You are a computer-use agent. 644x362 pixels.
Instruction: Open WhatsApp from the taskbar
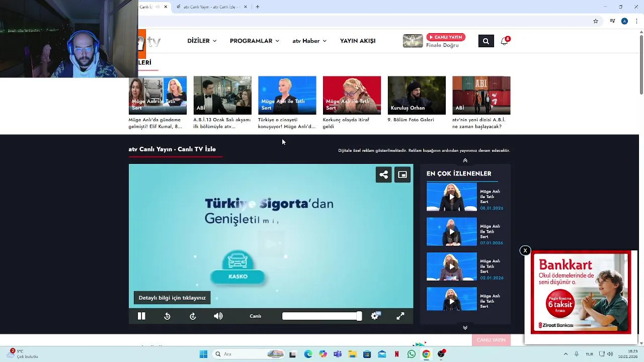point(412,354)
